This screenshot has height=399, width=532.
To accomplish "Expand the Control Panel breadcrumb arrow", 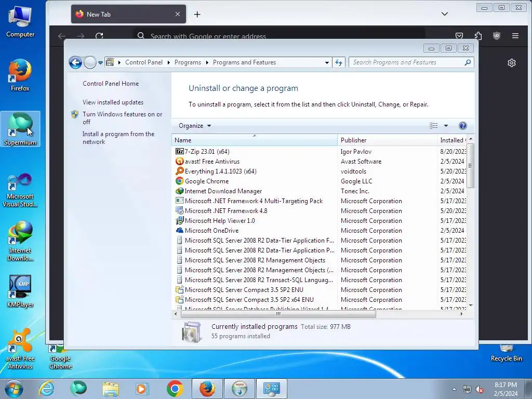I will (x=169, y=62).
